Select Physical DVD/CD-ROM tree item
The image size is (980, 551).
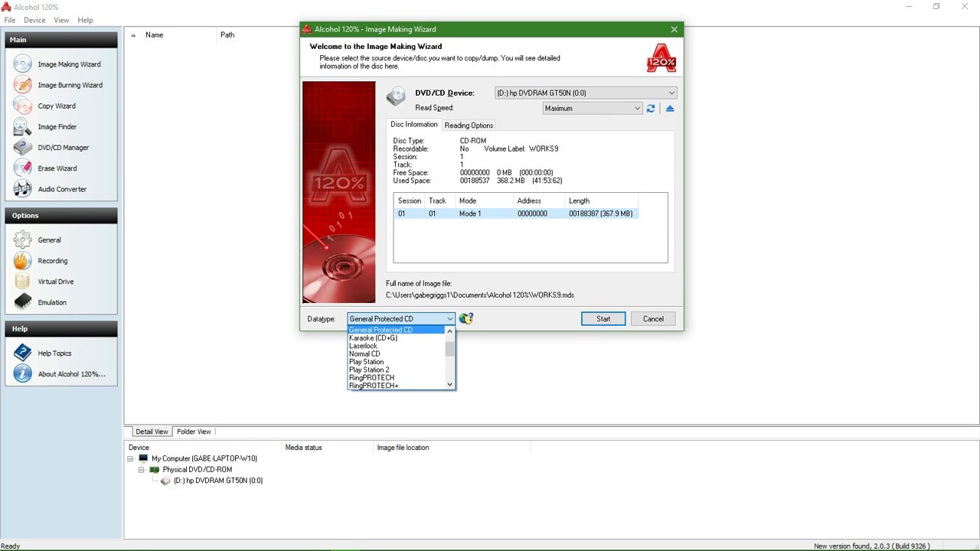point(197,469)
